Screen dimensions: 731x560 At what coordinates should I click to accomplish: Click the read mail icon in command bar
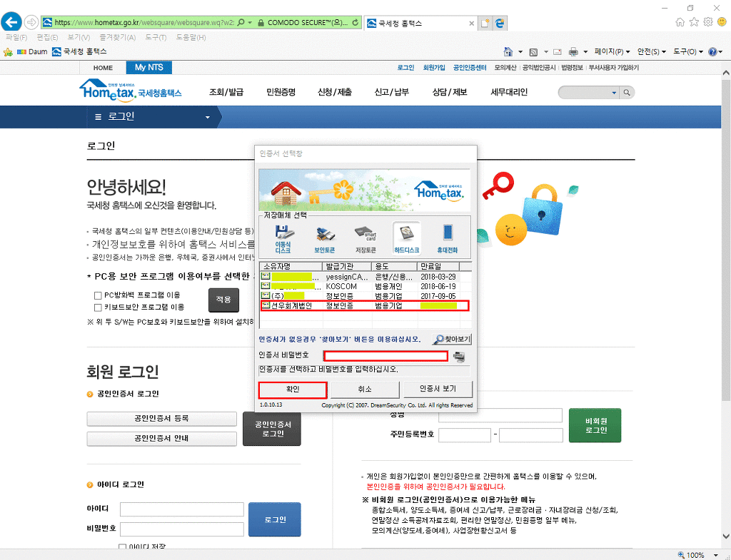tap(557, 52)
